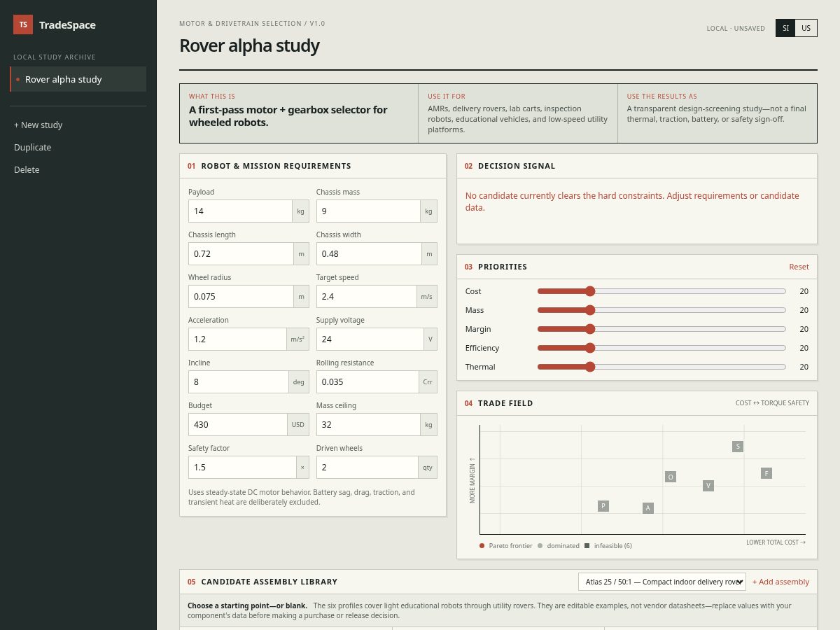Edit the Incline field
This screenshot has height=630, width=840.
coord(238,382)
